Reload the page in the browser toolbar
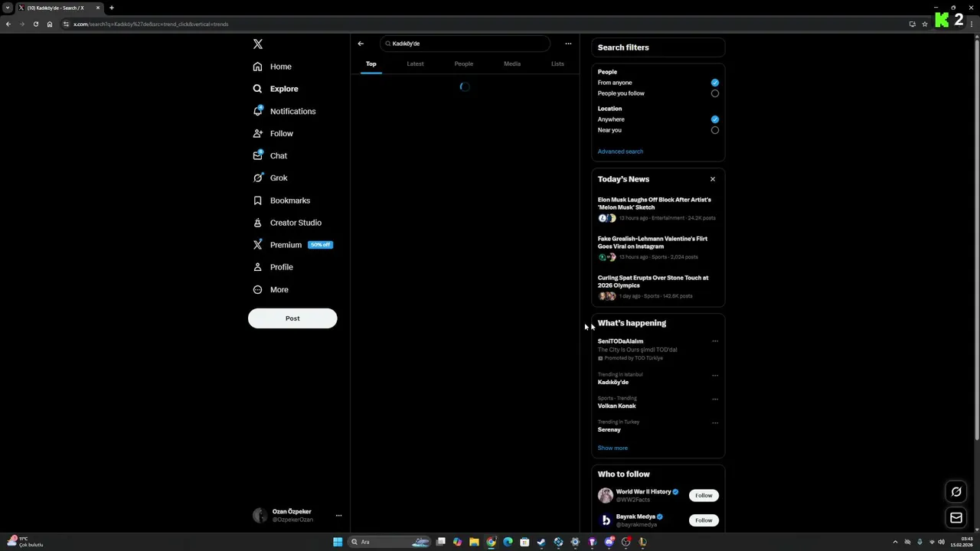 (x=35, y=24)
